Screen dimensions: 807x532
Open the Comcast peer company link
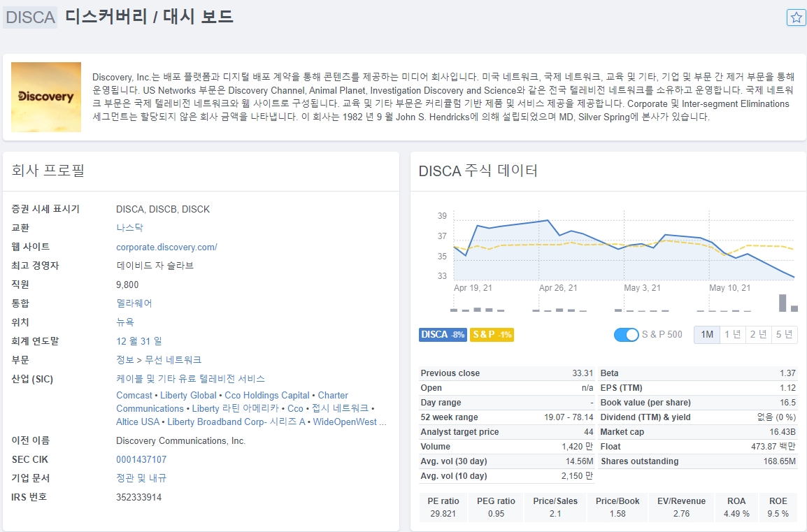pyautogui.click(x=134, y=395)
